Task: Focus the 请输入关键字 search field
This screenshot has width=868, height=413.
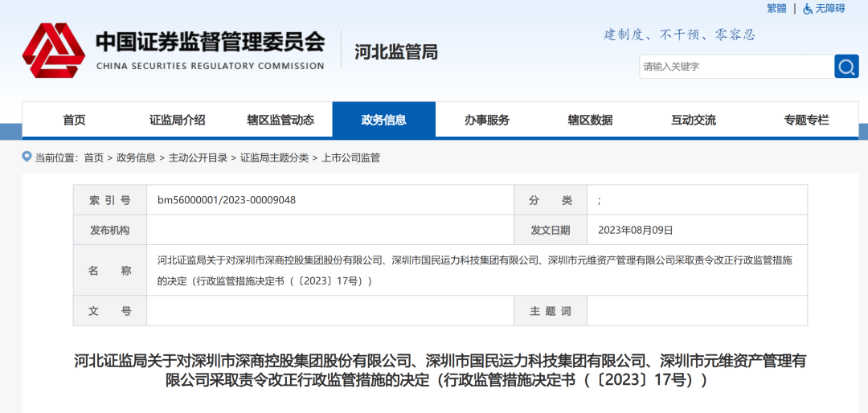Action: [737, 67]
